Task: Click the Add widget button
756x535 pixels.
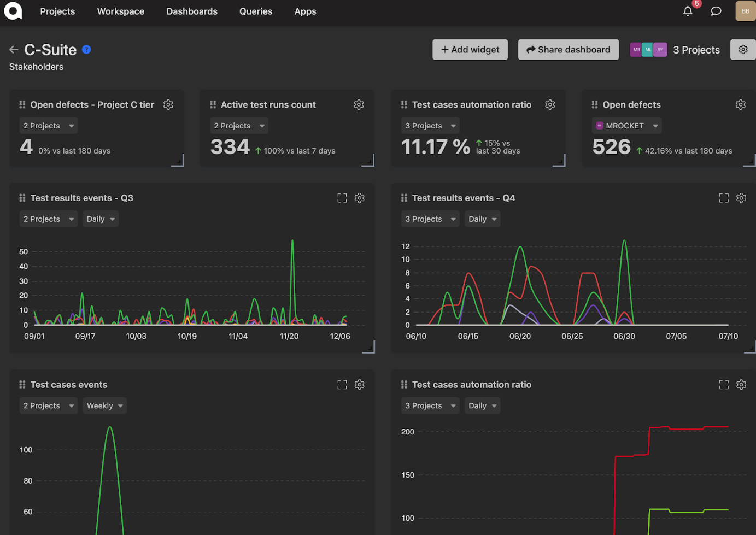Action: click(x=470, y=50)
